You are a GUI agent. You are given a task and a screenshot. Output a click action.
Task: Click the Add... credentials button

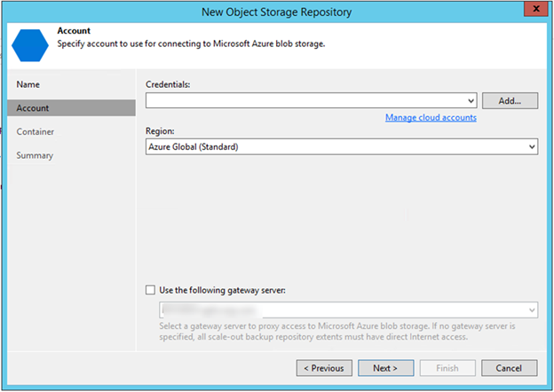(510, 100)
